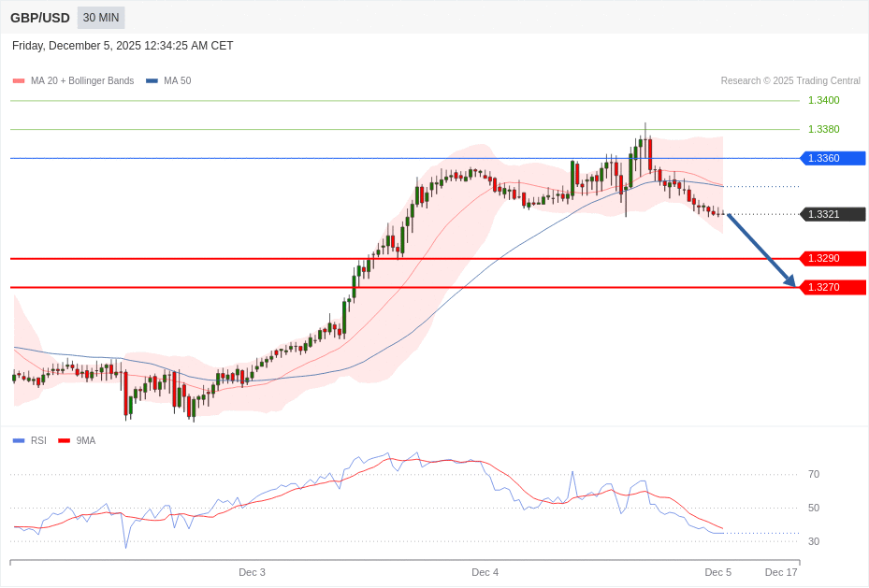Select the Dec 17 axis label
The width and height of the screenshot is (869, 588).
point(781,572)
